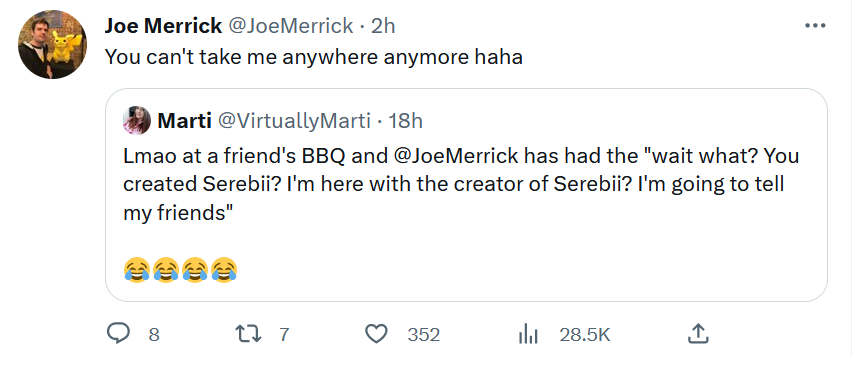This screenshot has height=367, width=855.
Task: Click the retweet count 7
Action: point(284,335)
